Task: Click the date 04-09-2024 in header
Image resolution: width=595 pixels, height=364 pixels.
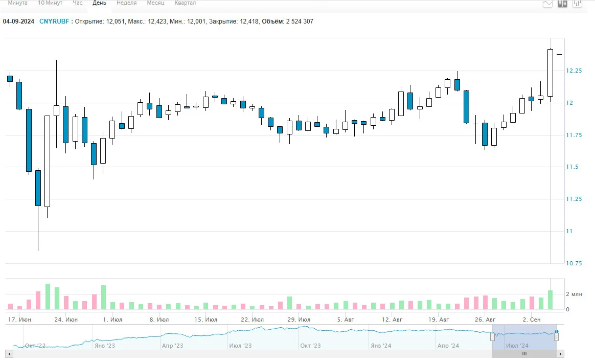Action: click(18, 21)
